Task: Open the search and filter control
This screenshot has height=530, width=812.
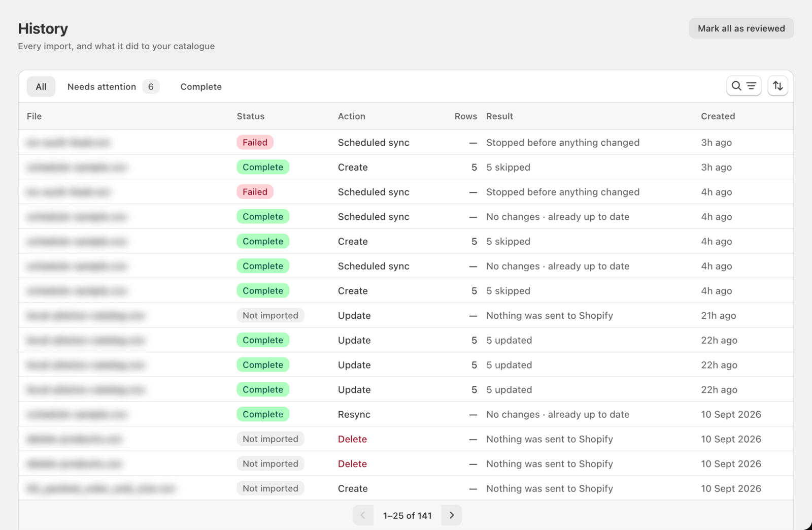Action: click(743, 86)
